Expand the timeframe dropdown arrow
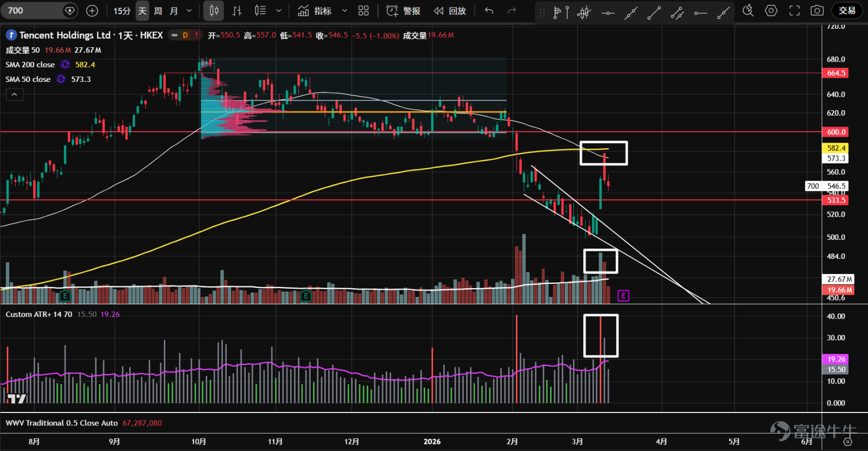The height and width of the screenshot is (451, 868). 189,11
